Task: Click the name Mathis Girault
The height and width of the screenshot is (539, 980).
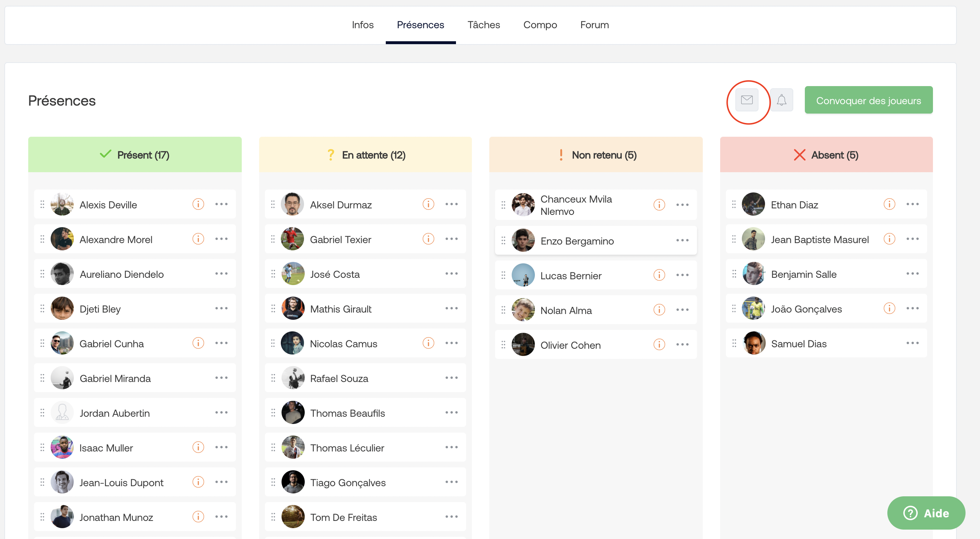Action: pyautogui.click(x=341, y=309)
